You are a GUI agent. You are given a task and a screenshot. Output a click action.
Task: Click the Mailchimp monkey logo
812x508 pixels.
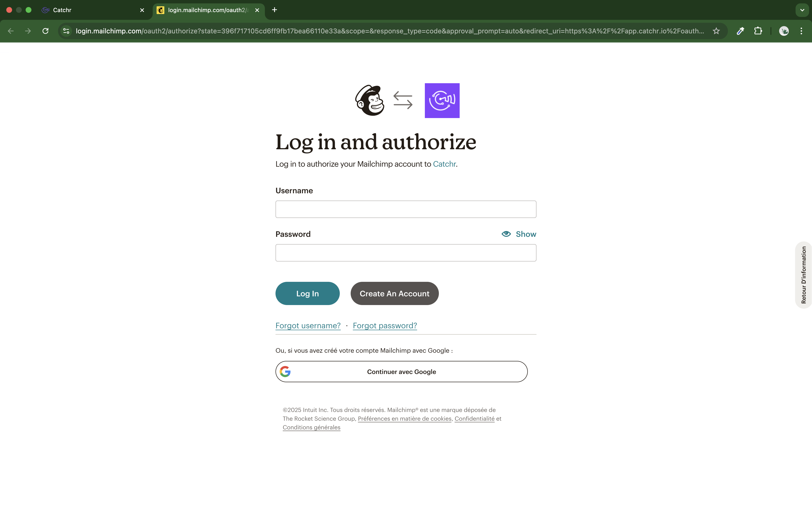tap(370, 100)
